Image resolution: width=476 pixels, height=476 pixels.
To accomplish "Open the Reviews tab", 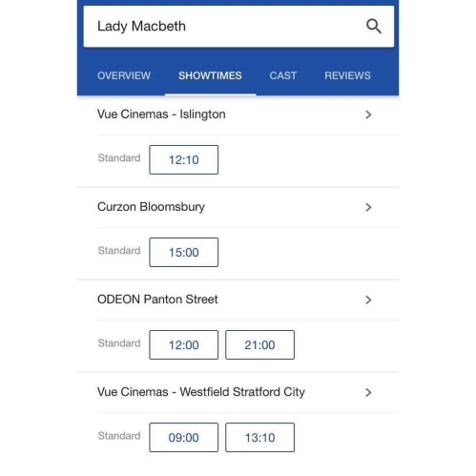I will tap(347, 75).
